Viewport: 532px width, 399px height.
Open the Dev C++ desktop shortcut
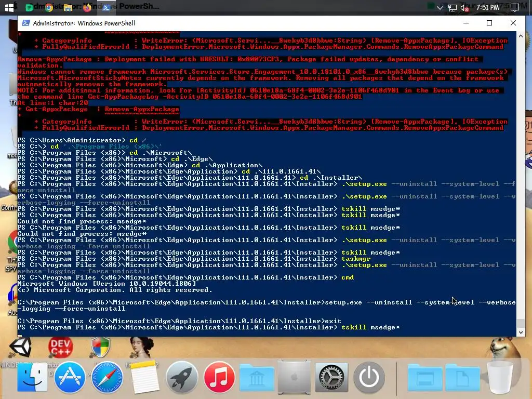tap(60, 348)
